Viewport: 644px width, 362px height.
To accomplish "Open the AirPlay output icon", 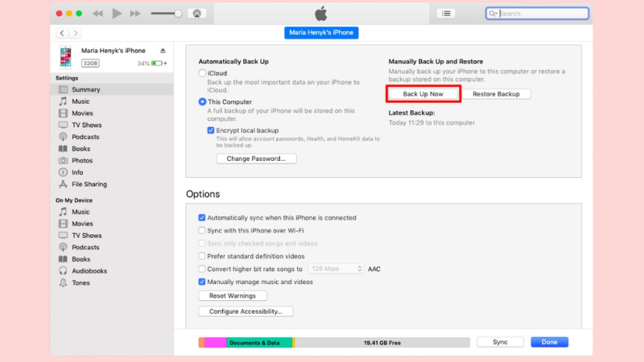I will click(x=196, y=14).
